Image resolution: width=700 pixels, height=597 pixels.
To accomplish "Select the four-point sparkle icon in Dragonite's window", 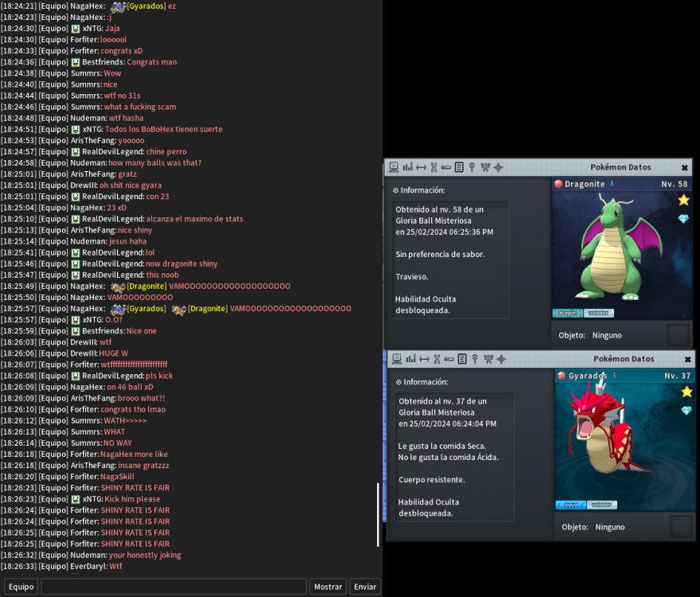I will 499,168.
